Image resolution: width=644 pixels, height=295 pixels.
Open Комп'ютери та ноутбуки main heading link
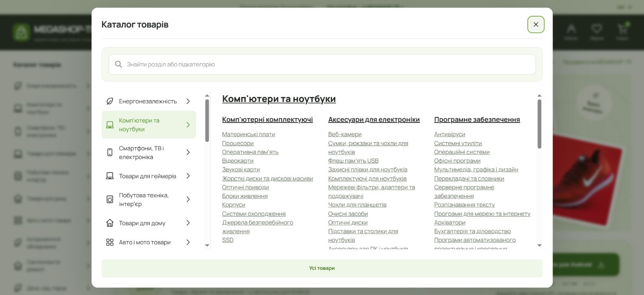click(x=279, y=99)
